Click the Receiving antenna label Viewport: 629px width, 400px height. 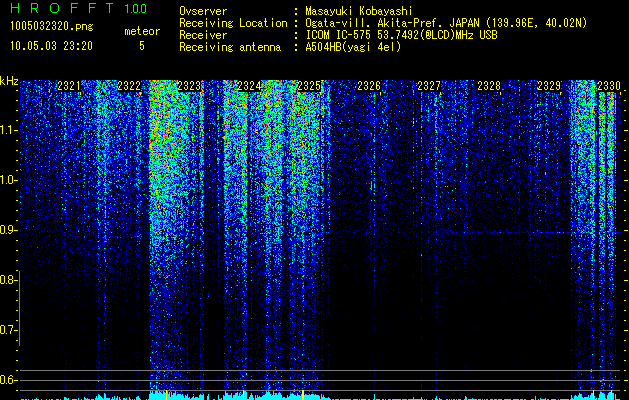[230, 47]
